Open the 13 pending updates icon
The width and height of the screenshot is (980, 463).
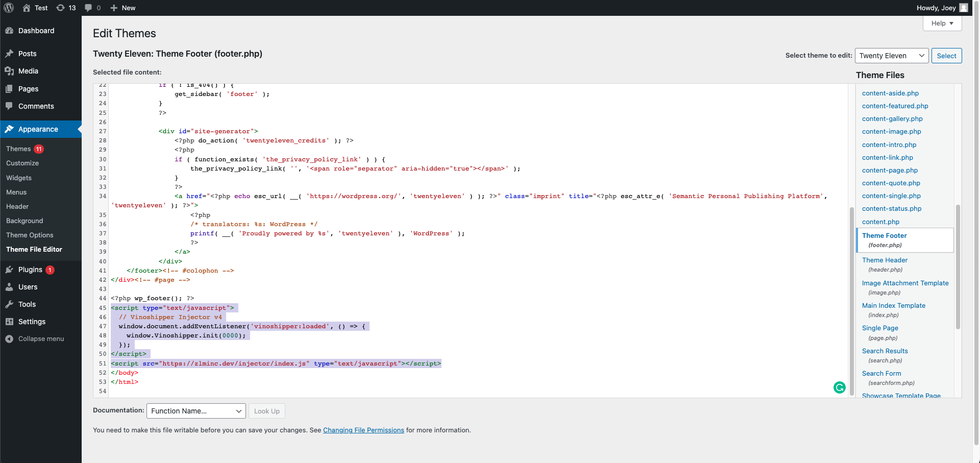(x=60, y=8)
